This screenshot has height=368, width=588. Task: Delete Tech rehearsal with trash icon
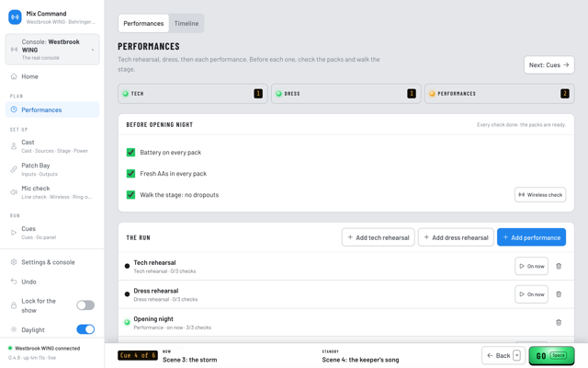tap(559, 266)
